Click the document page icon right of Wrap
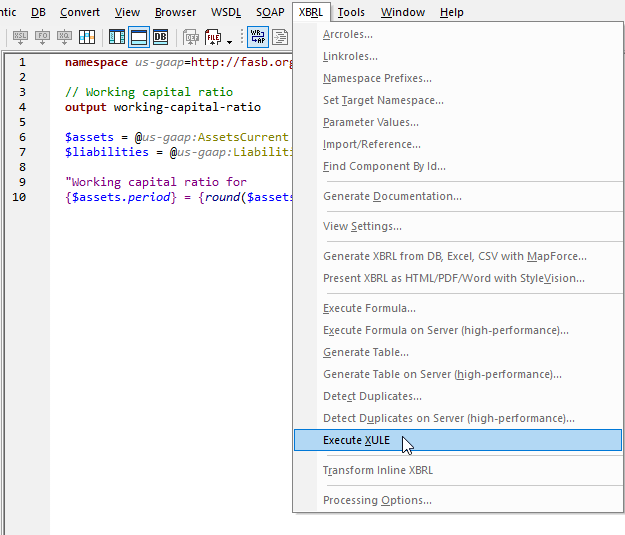The width and height of the screenshot is (625, 535). pyautogui.click(x=281, y=38)
